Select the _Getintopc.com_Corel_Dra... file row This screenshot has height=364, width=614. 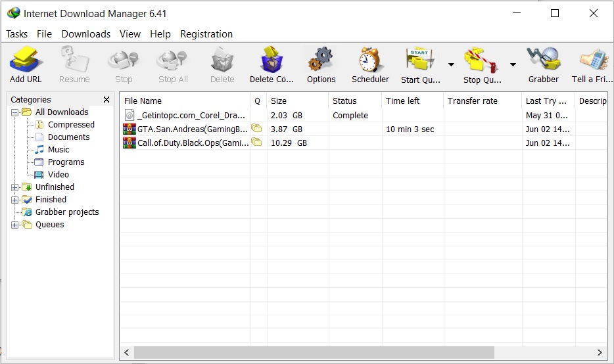tap(364, 116)
